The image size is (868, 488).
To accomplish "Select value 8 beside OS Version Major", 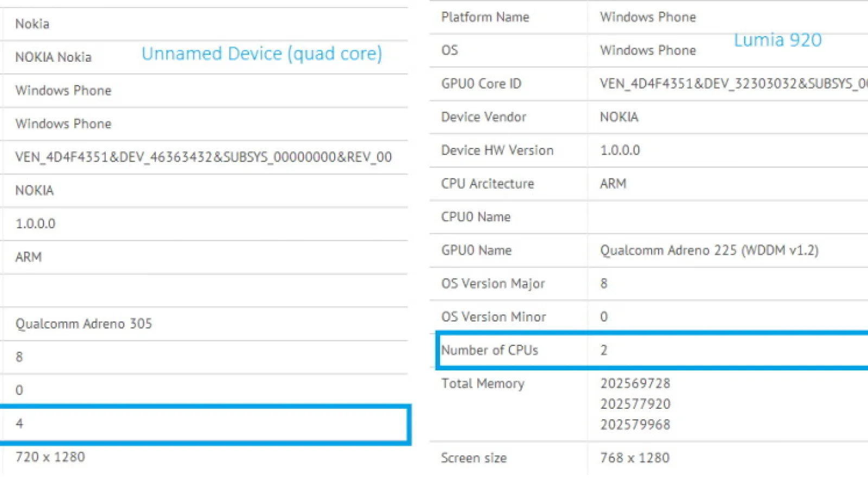I will click(x=604, y=284).
